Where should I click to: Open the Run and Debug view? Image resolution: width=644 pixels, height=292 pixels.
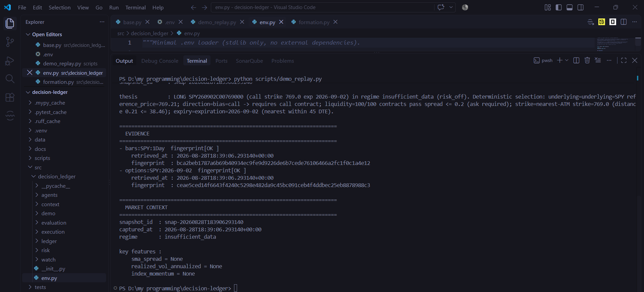(x=10, y=60)
